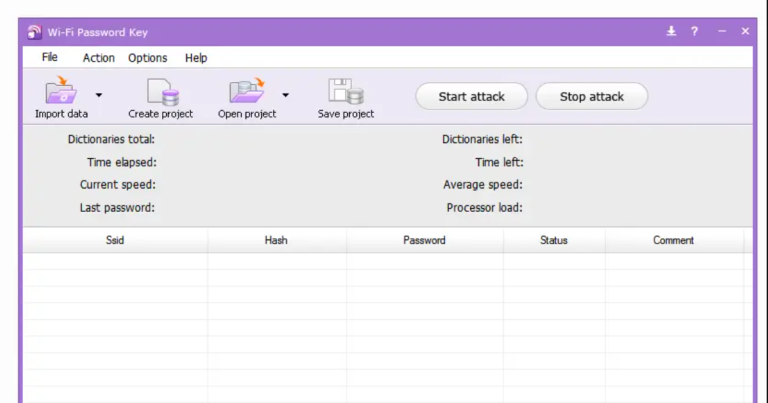Open the Help menu
Screen dimensions: 768x403
tap(196, 58)
